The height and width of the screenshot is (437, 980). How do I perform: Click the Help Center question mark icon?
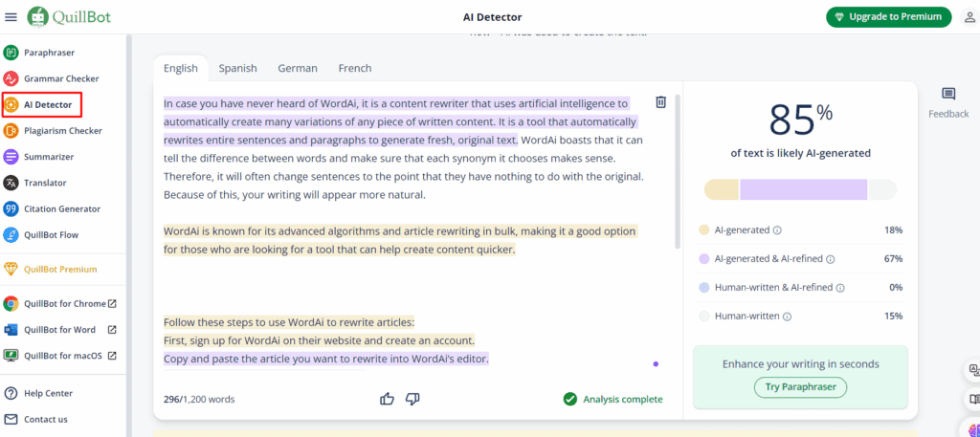[11, 393]
